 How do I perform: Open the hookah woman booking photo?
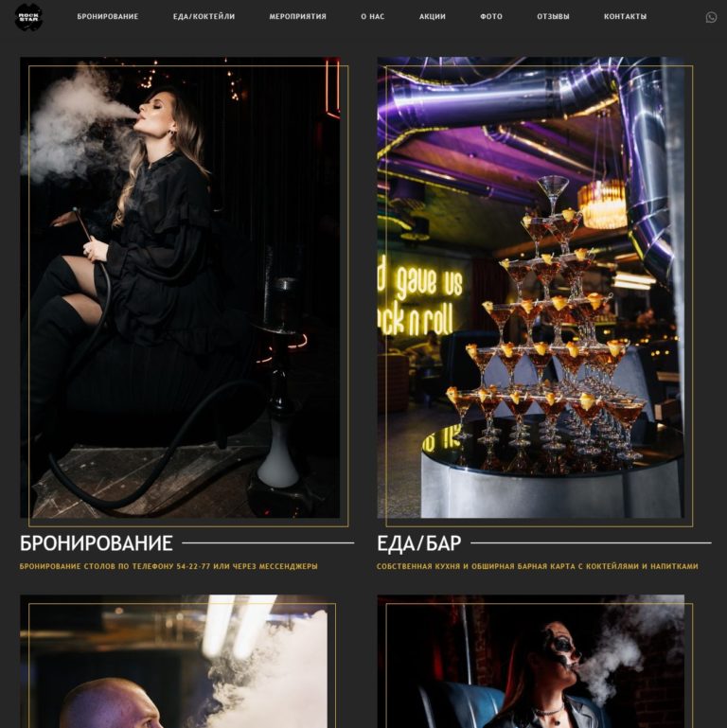[180, 288]
